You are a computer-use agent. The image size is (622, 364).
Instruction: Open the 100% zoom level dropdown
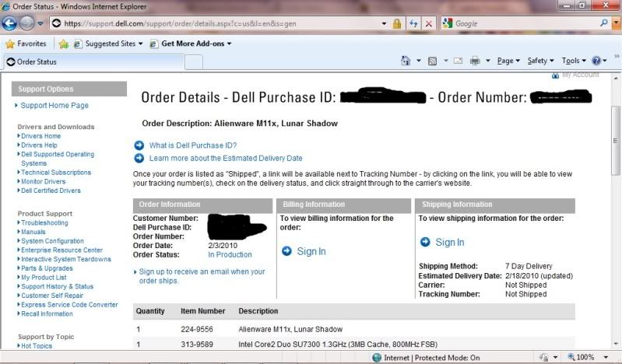[606, 357]
